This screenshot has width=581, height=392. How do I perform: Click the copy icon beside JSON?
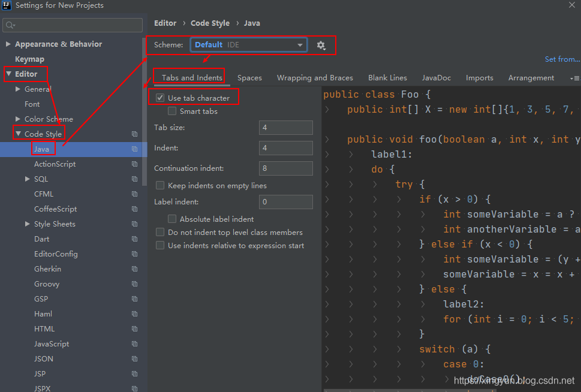pyautogui.click(x=135, y=359)
